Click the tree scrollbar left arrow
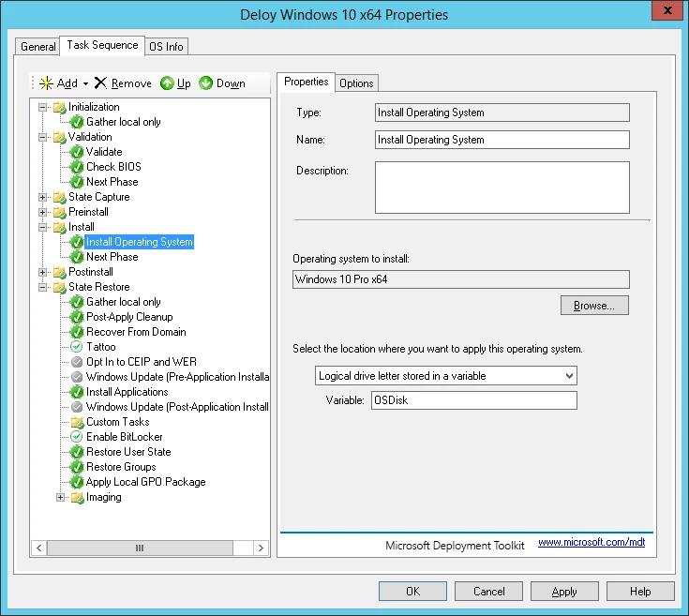This screenshot has height=616, width=689. (39, 548)
